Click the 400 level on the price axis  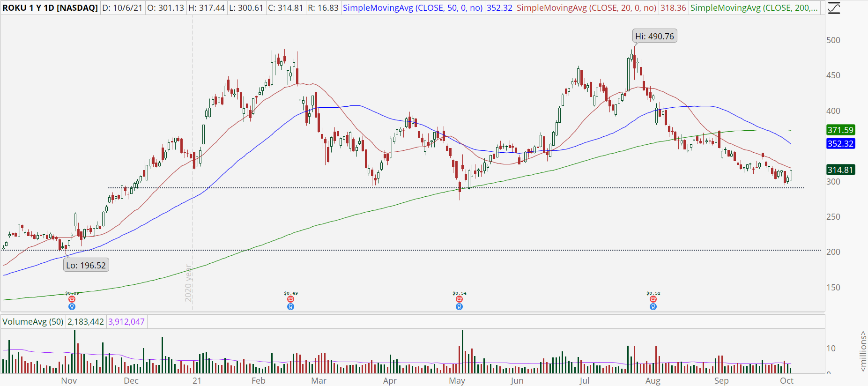pyautogui.click(x=833, y=111)
